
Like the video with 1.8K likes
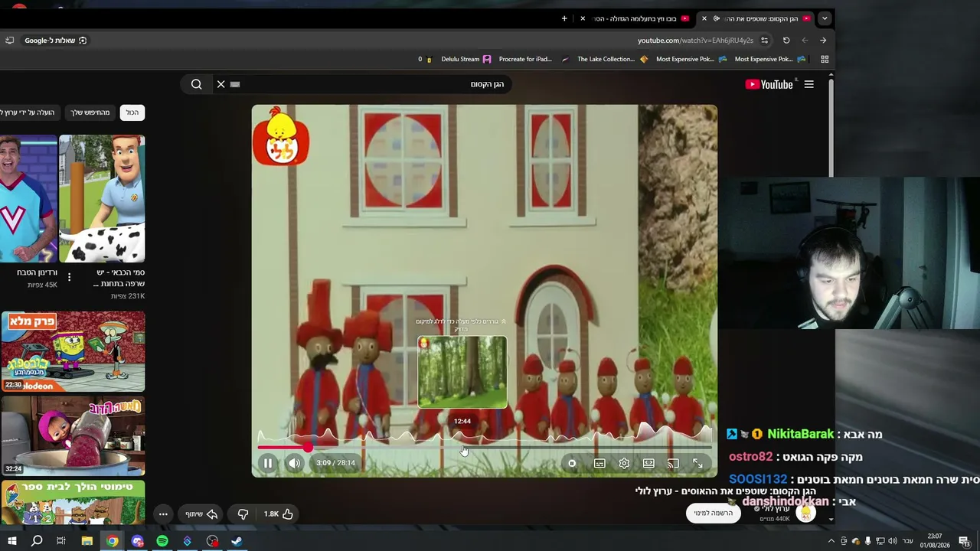click(x=279, y=514)
